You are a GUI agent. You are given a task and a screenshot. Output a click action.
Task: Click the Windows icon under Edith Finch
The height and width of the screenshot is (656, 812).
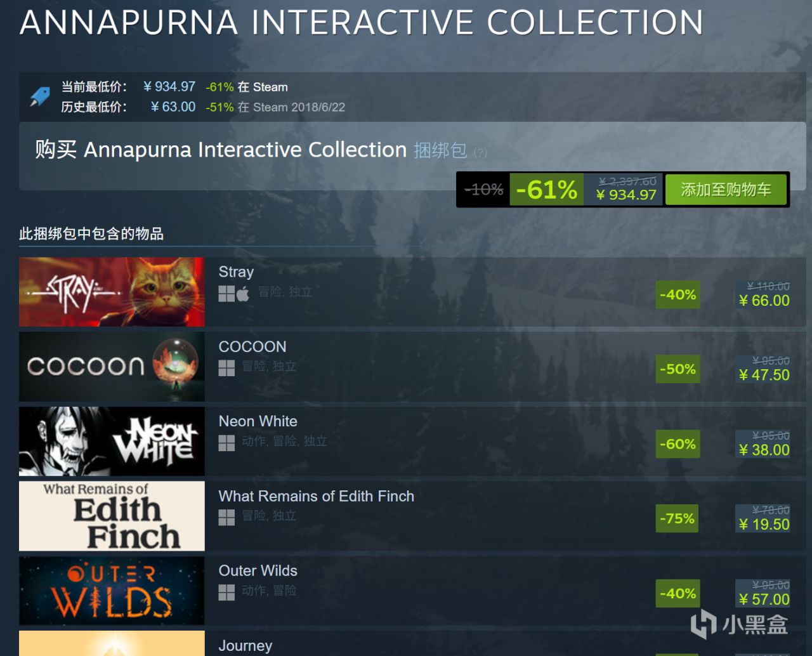tap(226, 518)
